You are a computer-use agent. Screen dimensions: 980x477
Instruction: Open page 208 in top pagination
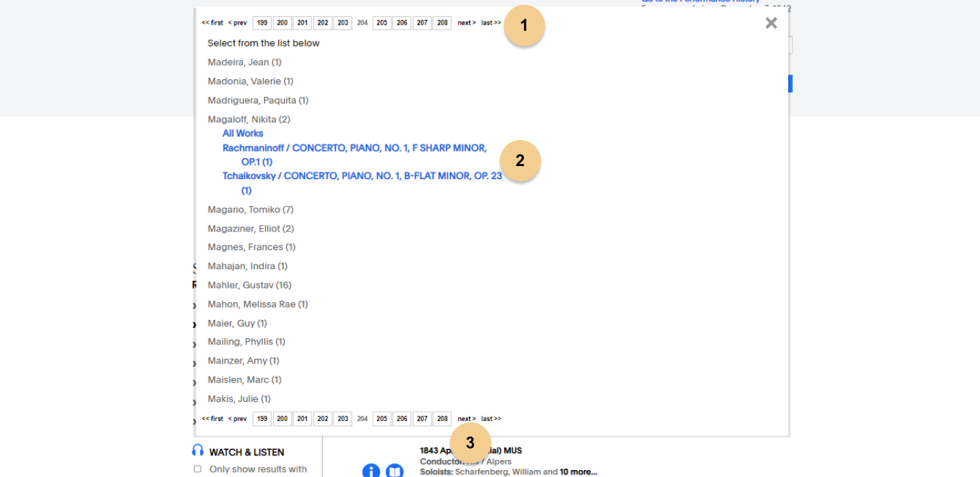[443, 23]
